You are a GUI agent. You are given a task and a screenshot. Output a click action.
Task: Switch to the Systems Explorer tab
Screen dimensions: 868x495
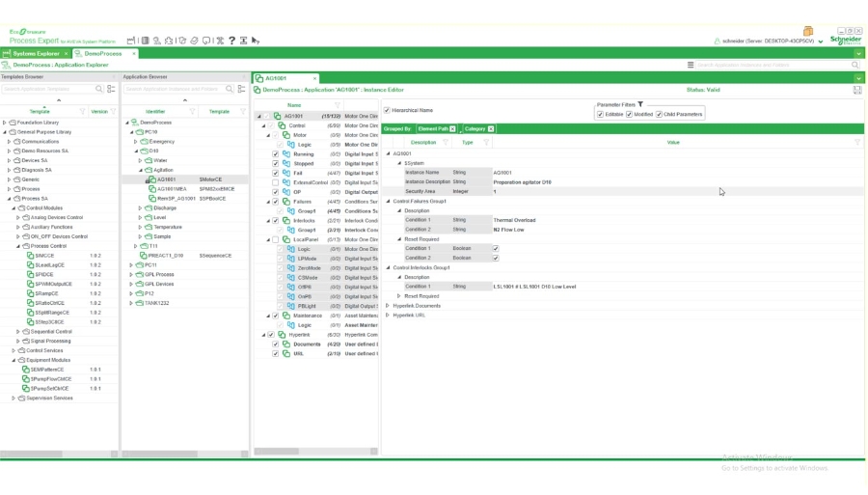tap(35, 54)
